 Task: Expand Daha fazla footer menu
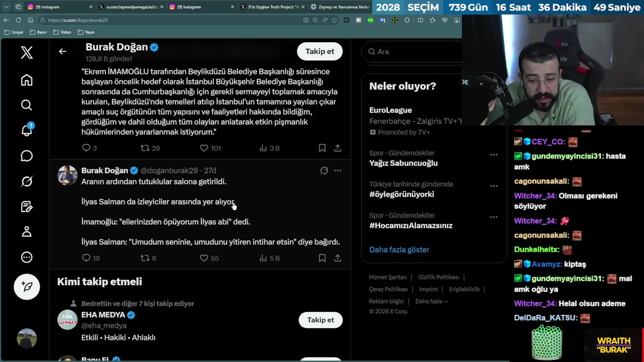[x=432, y=301]
